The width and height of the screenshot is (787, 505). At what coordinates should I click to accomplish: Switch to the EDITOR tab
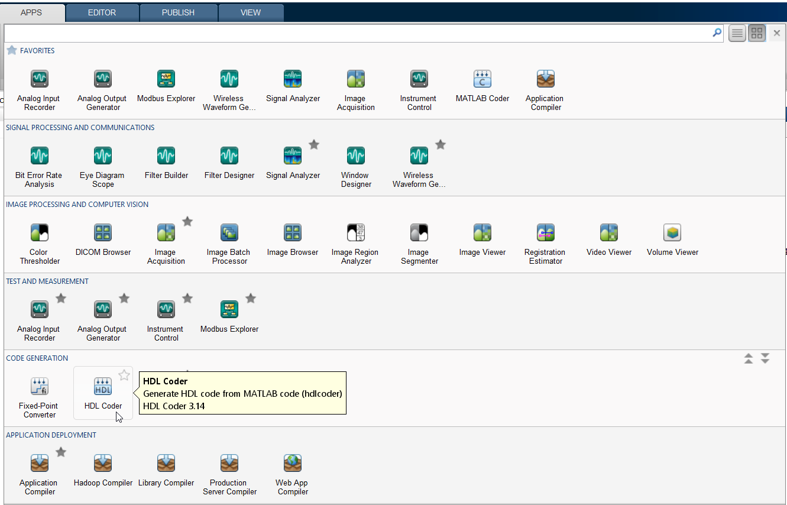[x=102, y=13]
